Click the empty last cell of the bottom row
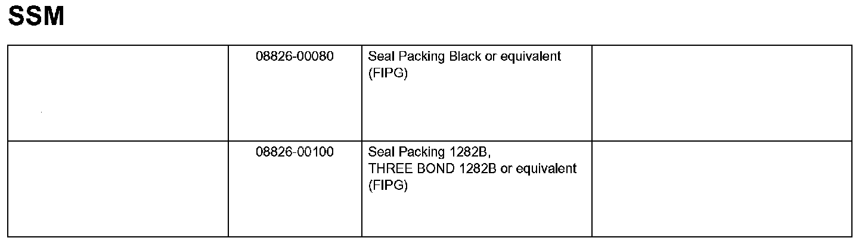 pos(722,189)
